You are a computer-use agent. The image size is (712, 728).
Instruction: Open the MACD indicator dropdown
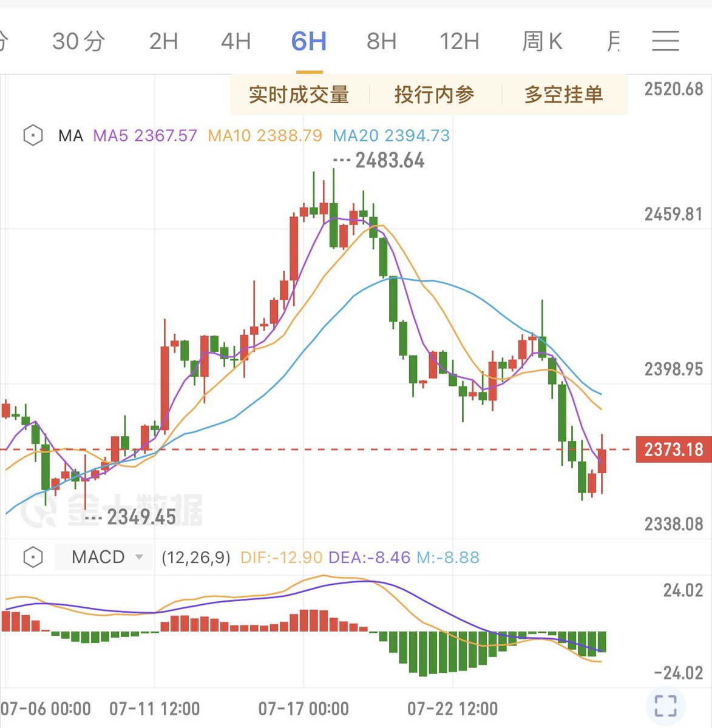(x=103, y=557)
